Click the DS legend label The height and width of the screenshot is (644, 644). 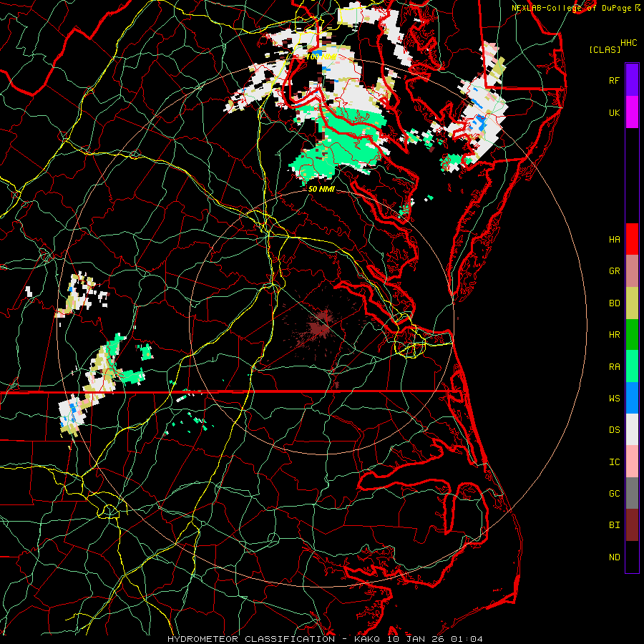point(614,430)
